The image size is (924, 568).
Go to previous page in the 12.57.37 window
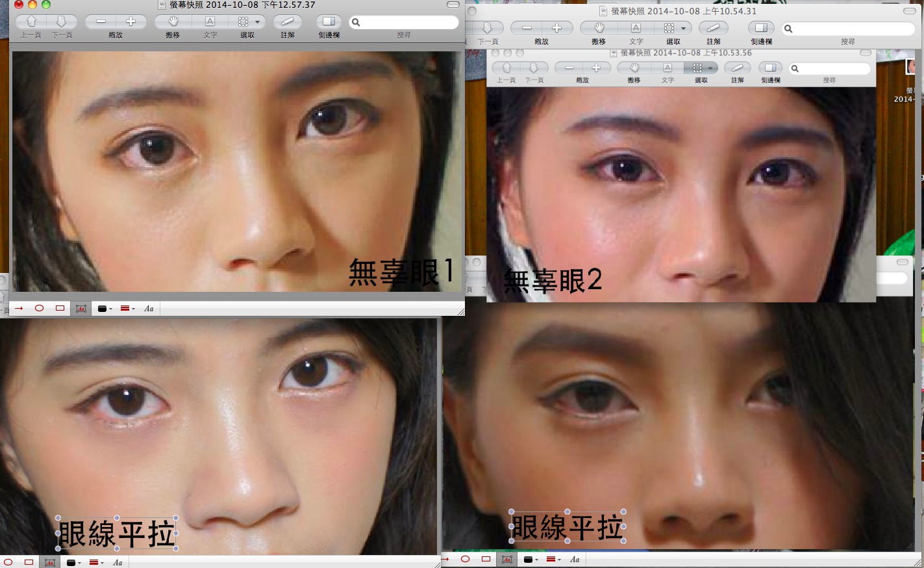tap(31, 21)
